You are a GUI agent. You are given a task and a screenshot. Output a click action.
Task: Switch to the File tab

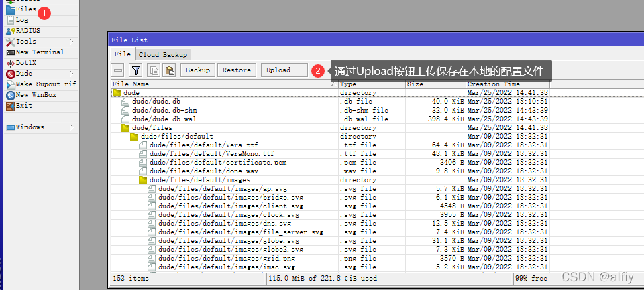tap(122, 54)
